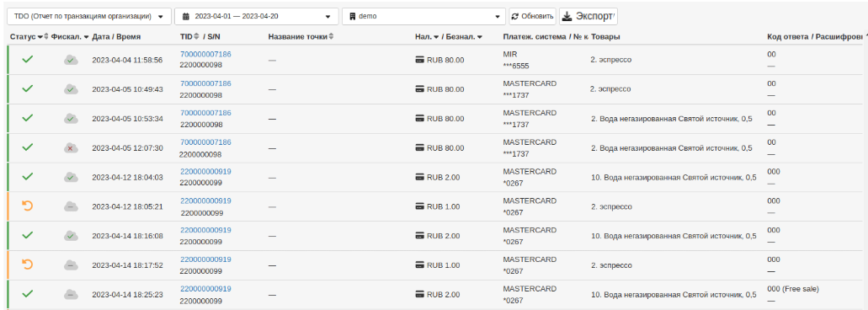Select the date 2023-04-12 18:05:21
Screen dimensions: 868x310
click(x=127, y=206)
